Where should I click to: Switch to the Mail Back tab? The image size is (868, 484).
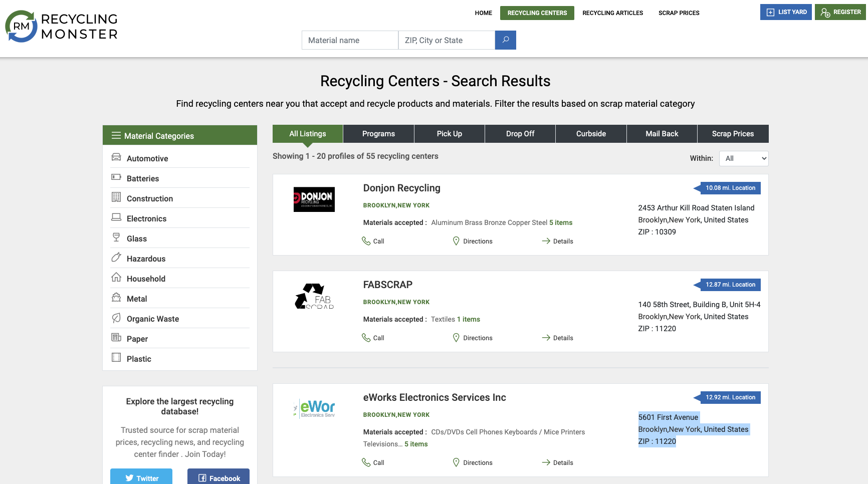(662, 134)
